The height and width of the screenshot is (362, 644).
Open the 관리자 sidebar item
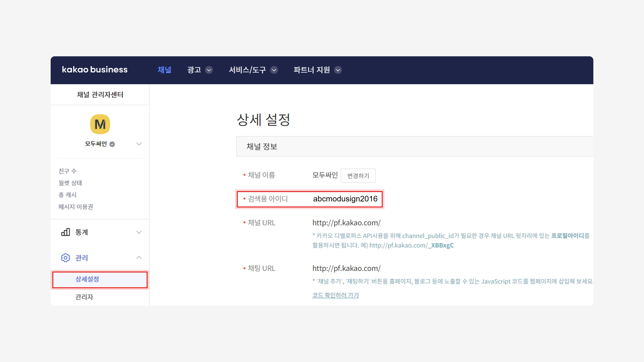84,297
